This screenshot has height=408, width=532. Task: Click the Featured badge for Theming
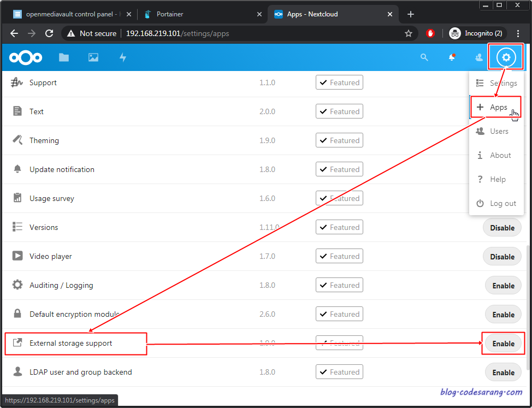[339, 140]
